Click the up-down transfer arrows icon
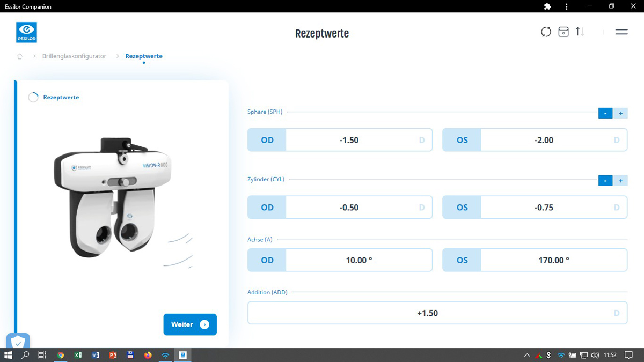Screen dimensions: 644x362 click(580, 32)
